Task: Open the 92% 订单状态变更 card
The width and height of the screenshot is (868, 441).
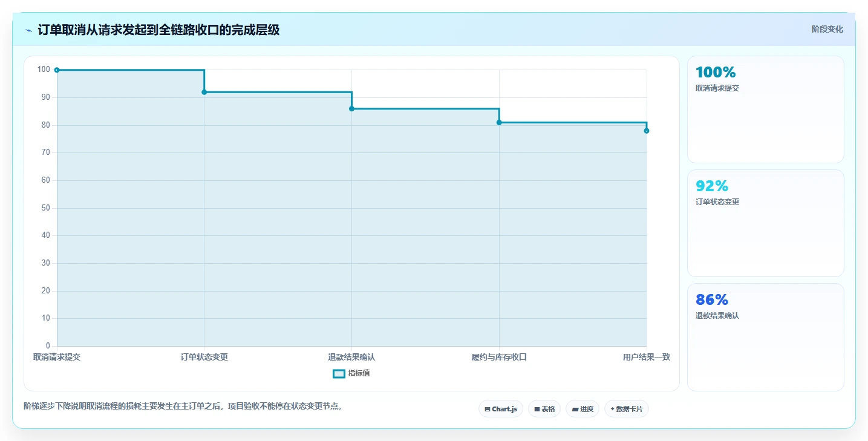Action: tap(765, 223)
